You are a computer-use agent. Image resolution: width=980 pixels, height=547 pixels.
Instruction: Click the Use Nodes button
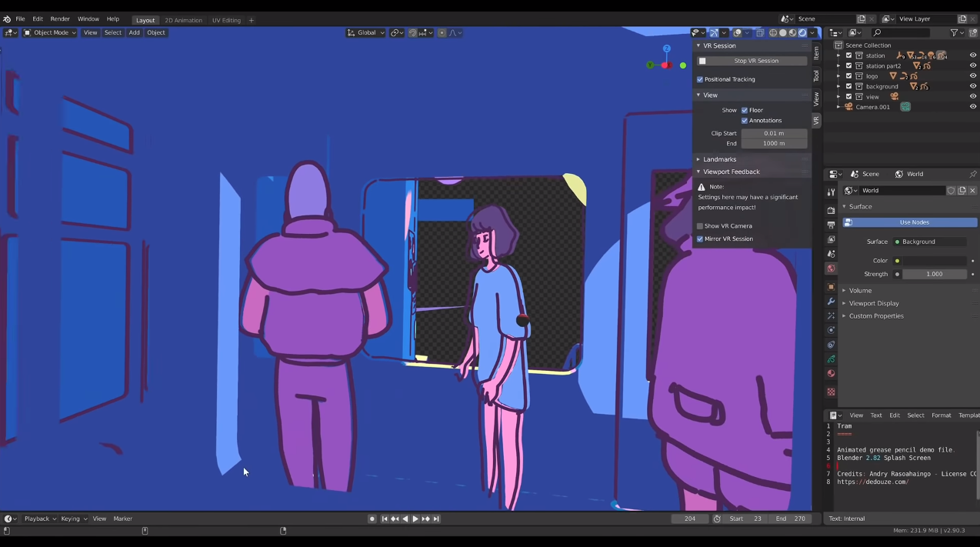pos(914,222)
